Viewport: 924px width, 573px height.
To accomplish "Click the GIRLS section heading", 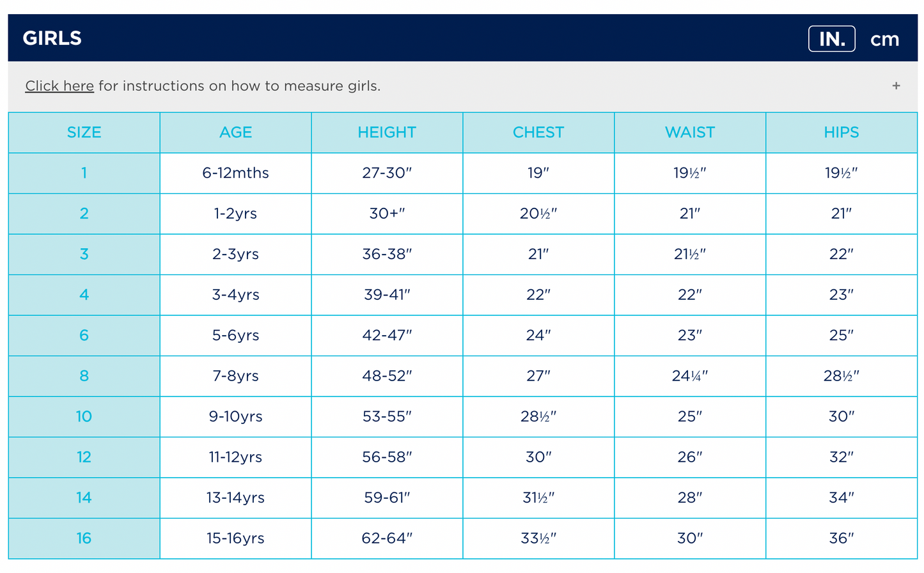I will tap(52, 38).
